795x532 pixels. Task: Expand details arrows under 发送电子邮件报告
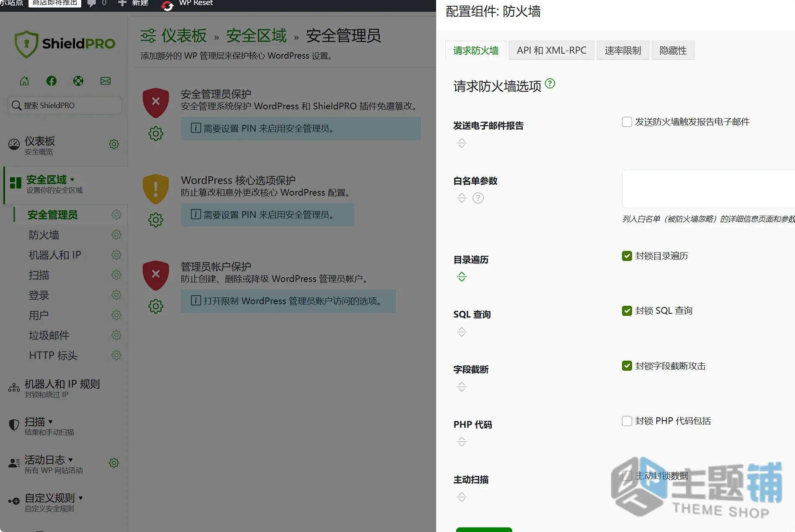point(462,143)
